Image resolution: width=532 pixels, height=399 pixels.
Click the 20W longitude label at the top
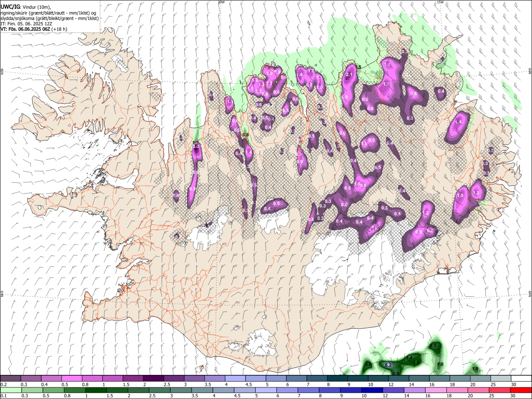point(222,2)
